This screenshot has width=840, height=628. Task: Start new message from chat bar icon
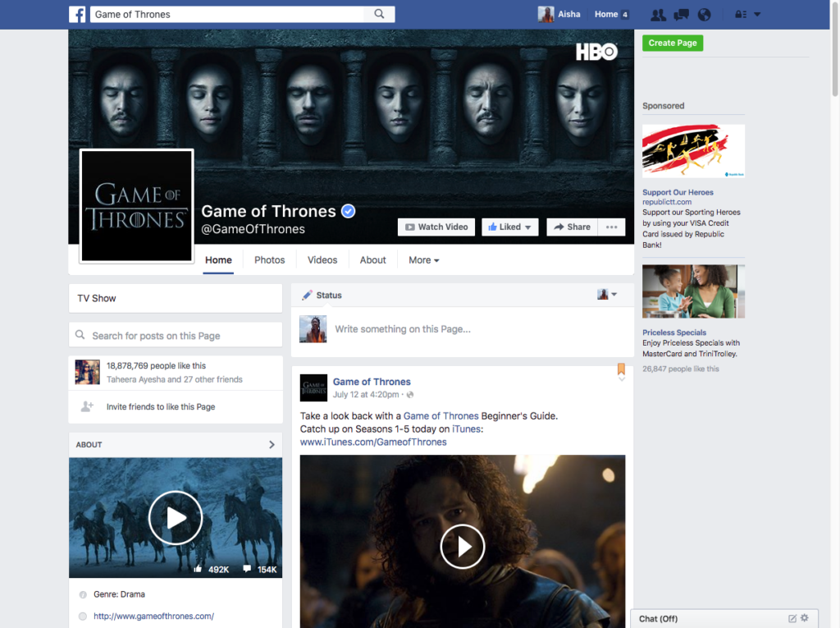pos(792,618)
